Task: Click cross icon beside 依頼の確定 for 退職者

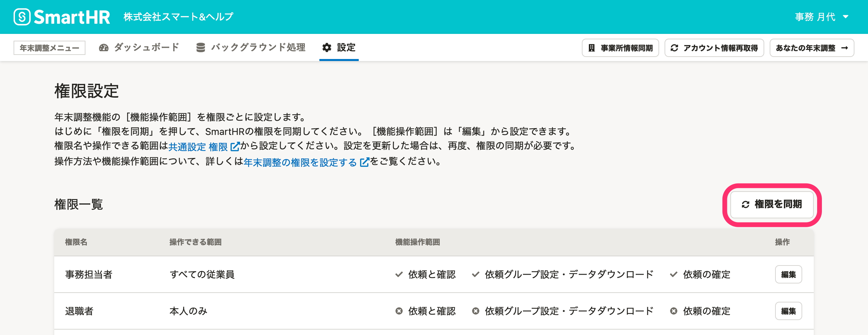Action: tap(674, 311)
